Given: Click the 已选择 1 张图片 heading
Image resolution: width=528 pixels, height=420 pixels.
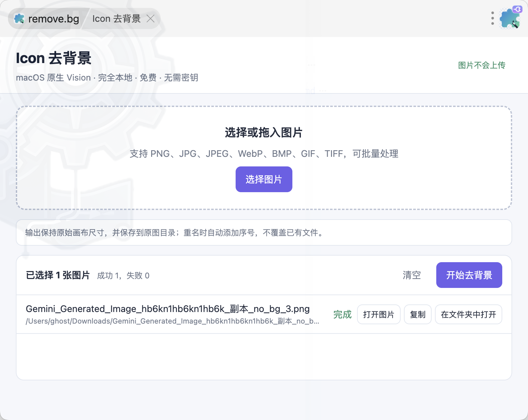Looking at the screenshot, I should [58, 275].
